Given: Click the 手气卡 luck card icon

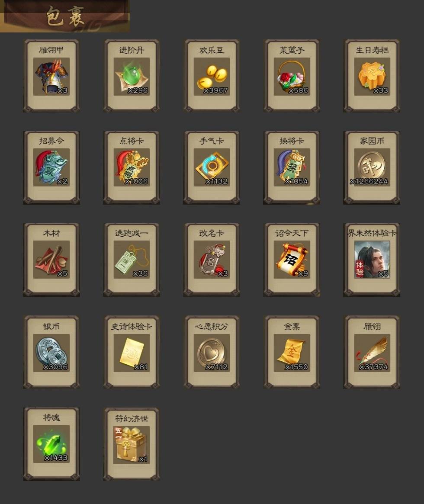Looking at the screenshot, I should (212, 167).
